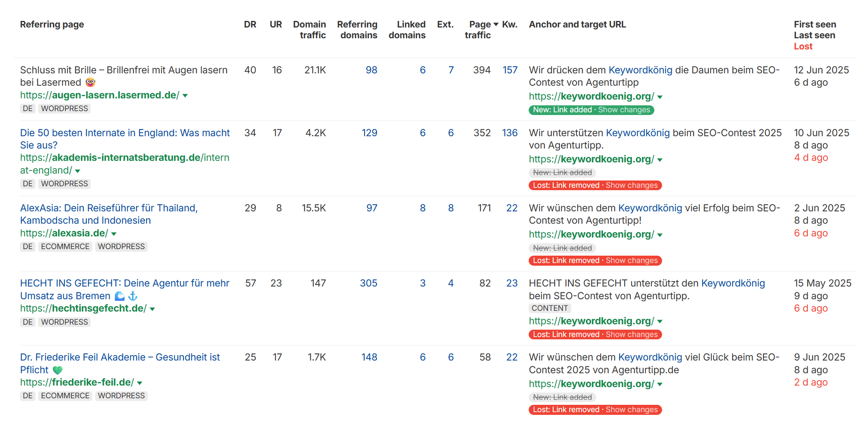Open the AlexAsia Reiseführer page title link
The image size is (868, 425).
tap(109, 214)
